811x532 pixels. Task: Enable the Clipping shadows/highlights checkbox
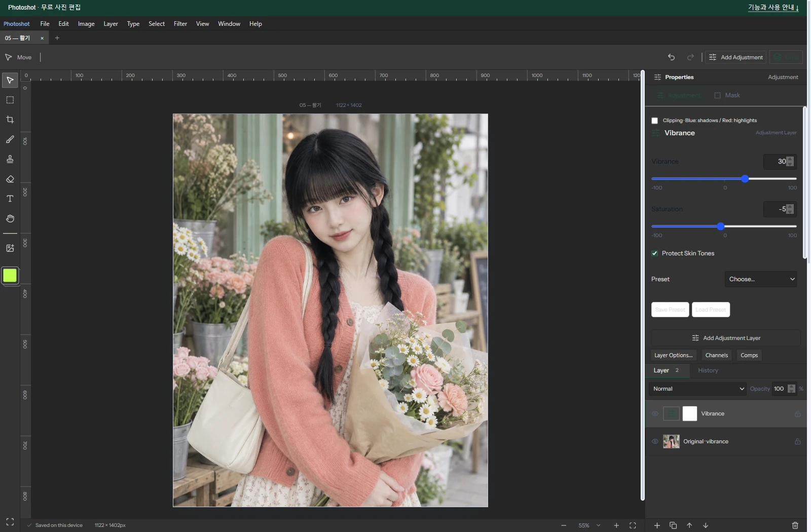coord(654,121)
